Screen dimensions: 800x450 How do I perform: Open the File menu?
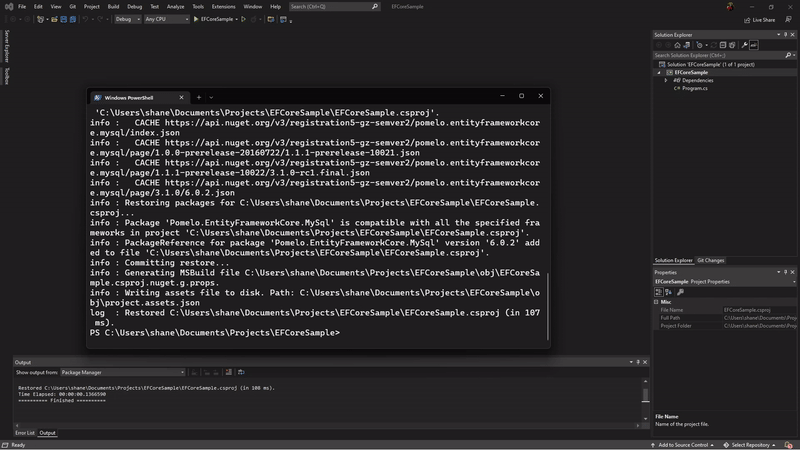[22, 7]
